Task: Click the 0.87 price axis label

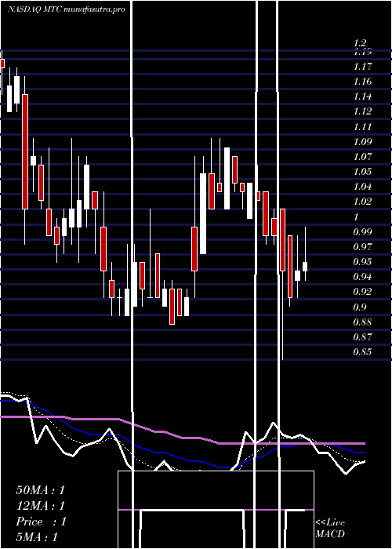Action: pos(362,336)
